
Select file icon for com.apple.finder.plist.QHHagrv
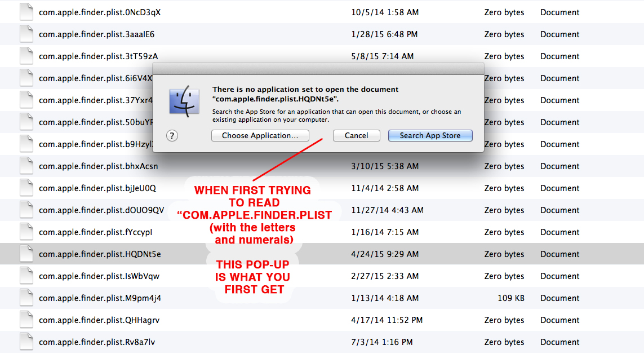(x=26, y=319)
